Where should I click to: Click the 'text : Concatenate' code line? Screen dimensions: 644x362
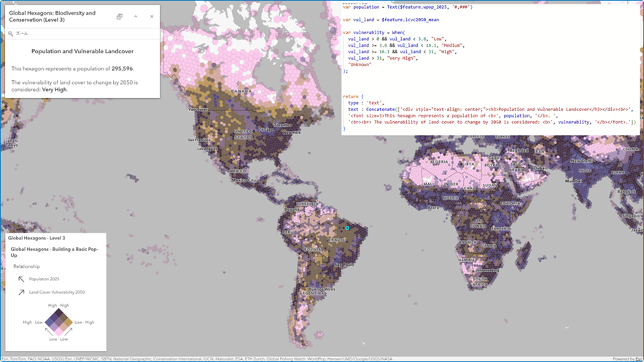click(x=490, y=109)
